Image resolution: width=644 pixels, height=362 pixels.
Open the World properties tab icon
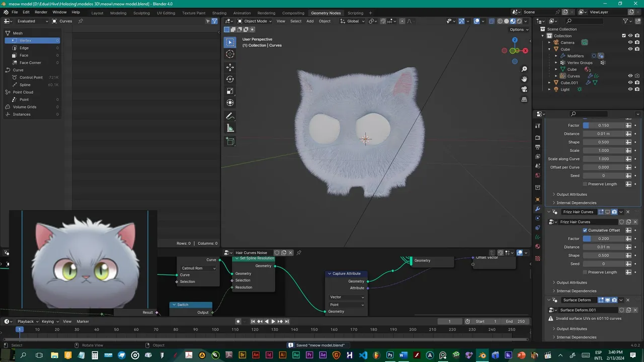538,175
